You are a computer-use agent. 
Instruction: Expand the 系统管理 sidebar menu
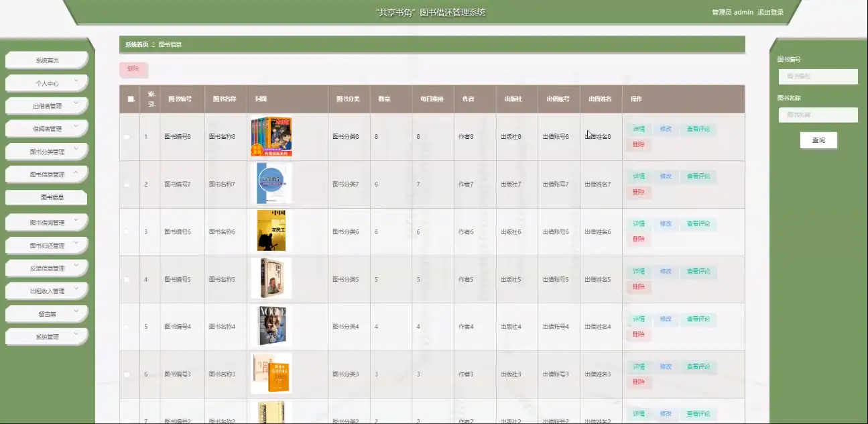point(46,336)
